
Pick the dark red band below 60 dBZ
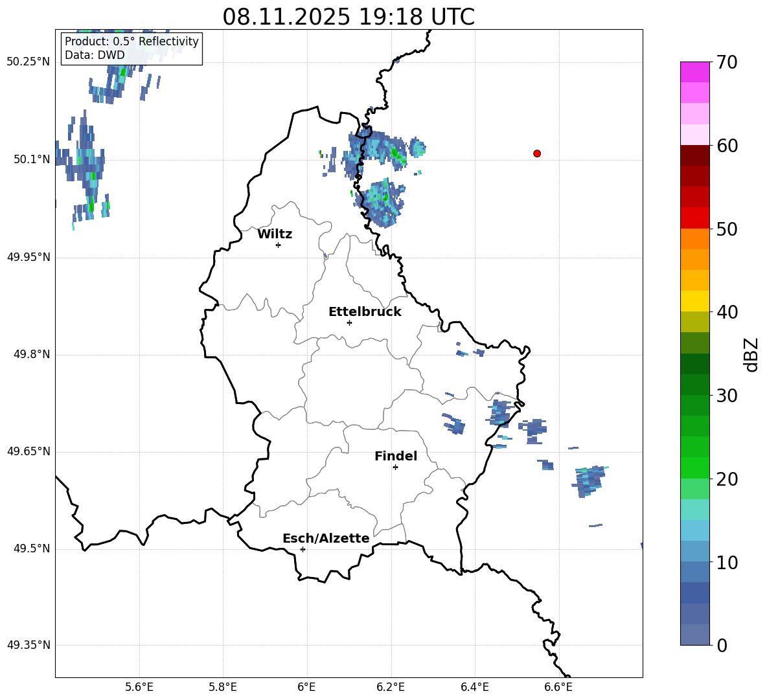(694, 156)
